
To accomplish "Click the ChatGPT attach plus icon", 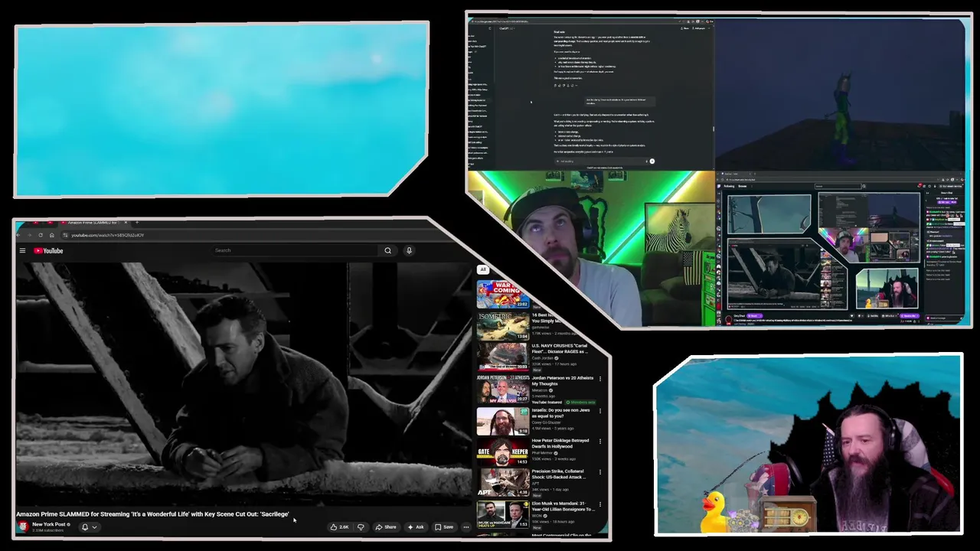I will 557,161.
